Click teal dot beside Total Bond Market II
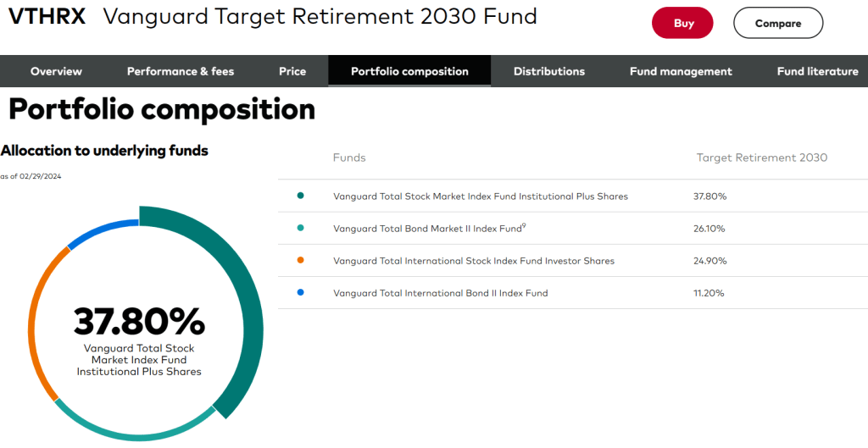 click(301, 229)
